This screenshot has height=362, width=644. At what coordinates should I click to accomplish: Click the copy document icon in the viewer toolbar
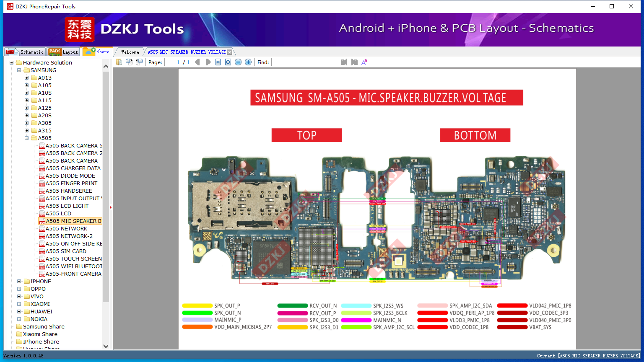119,62
